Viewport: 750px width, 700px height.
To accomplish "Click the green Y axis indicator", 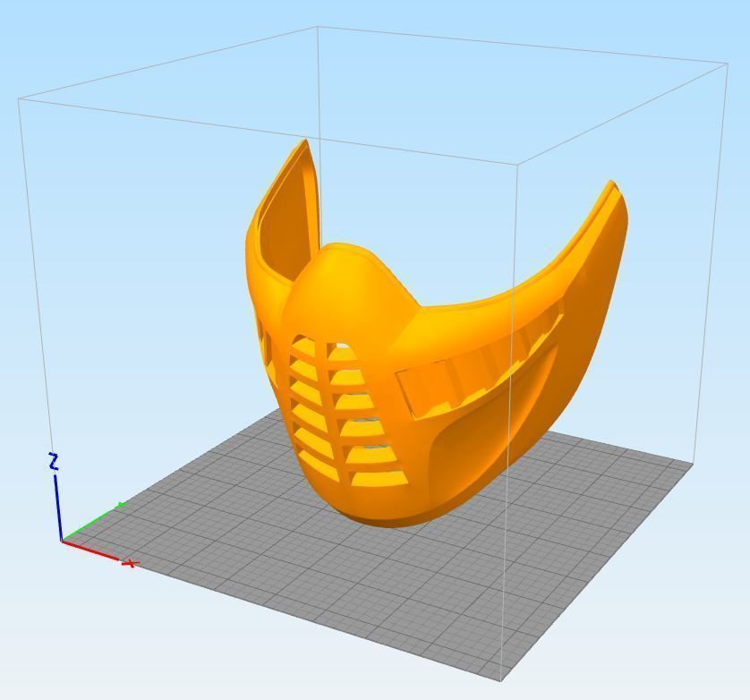I will [x=94, y=522].
